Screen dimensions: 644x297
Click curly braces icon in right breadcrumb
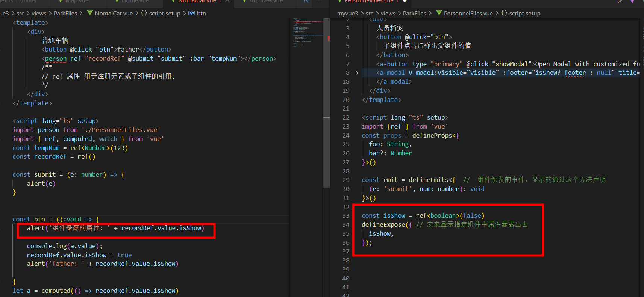504,13
